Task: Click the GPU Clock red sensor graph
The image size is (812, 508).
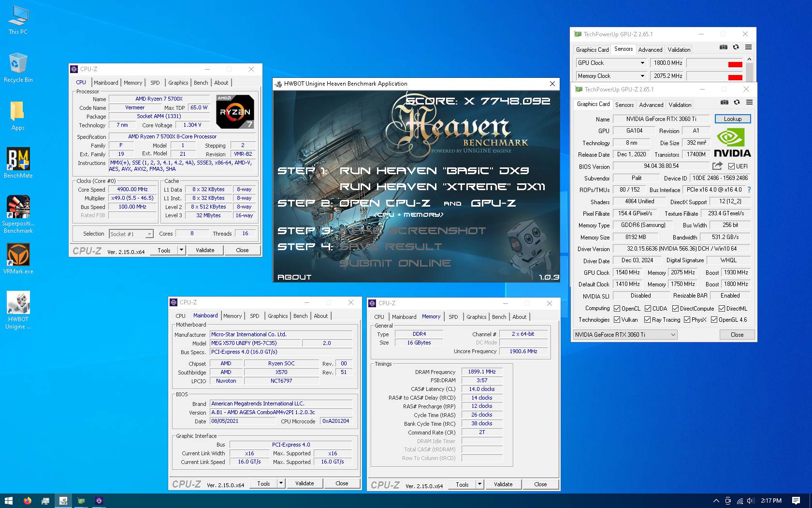Action: pos(714,63)
